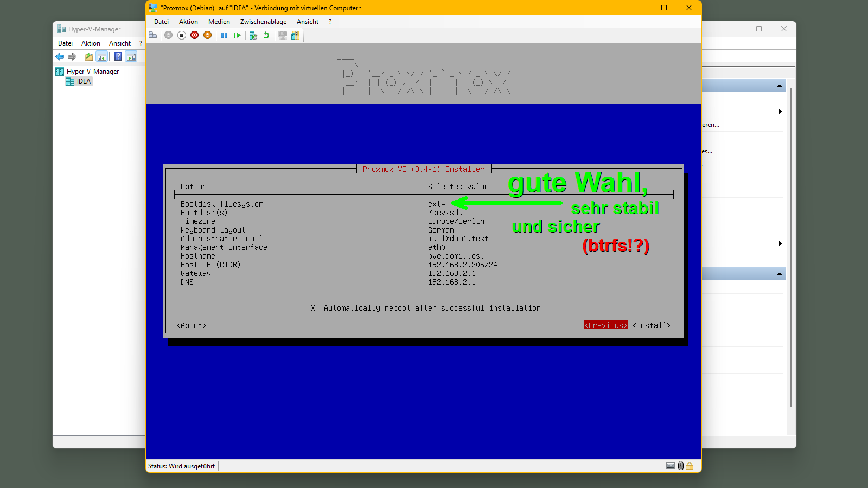Open the Medien menu
This screenshot has height=488, width=868.
[219, 22]
